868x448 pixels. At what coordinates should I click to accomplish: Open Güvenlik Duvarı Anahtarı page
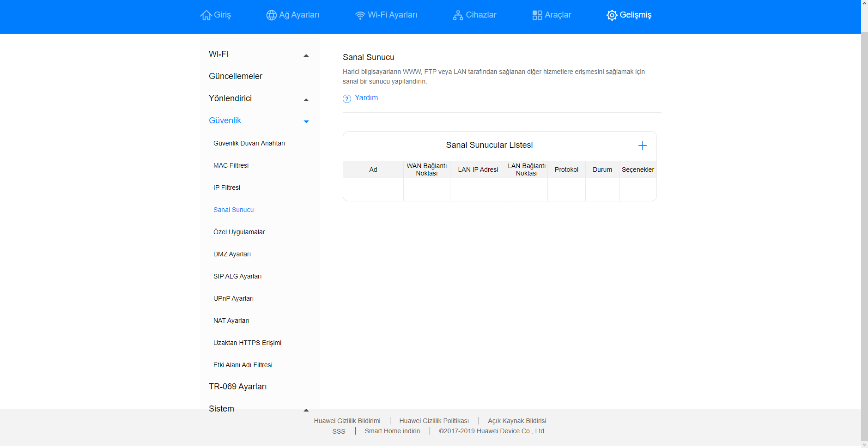(249, 143)
